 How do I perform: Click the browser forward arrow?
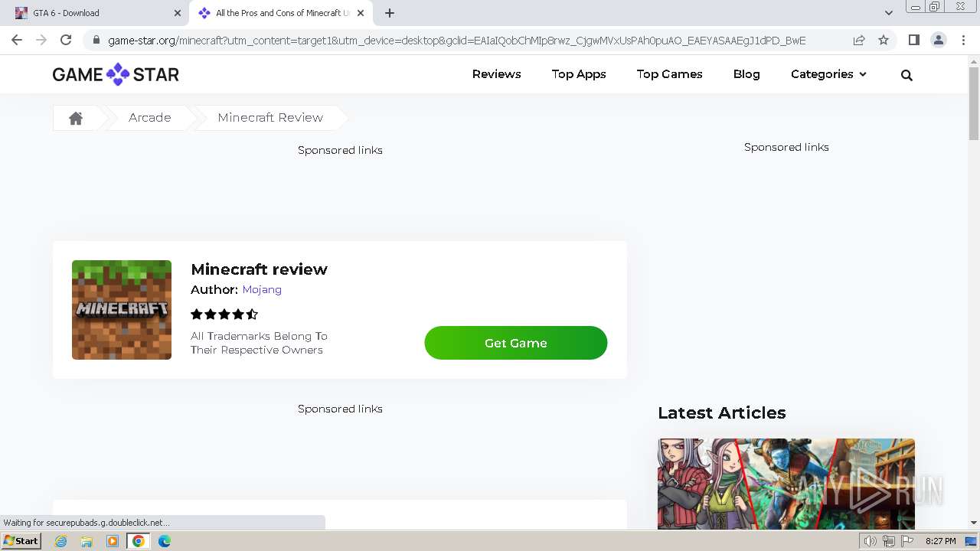coord(41,40)
